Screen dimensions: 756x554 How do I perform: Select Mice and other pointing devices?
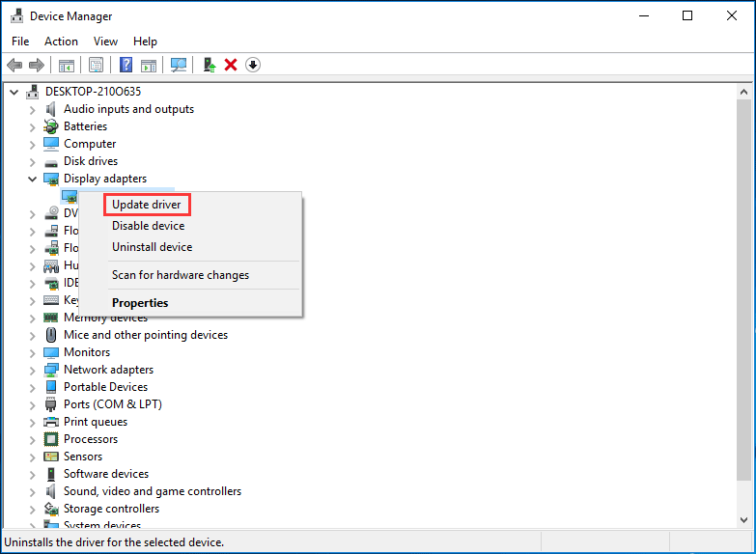click(x=146, y=335)
